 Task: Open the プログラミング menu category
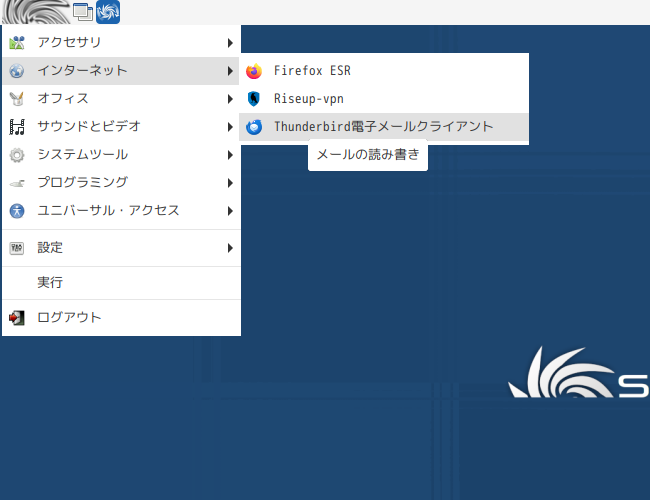[121, 183]
